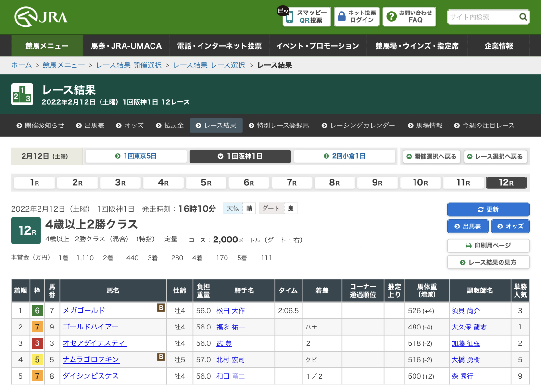Open net voting login
541x392 pixels.
(x=357, y=17)
